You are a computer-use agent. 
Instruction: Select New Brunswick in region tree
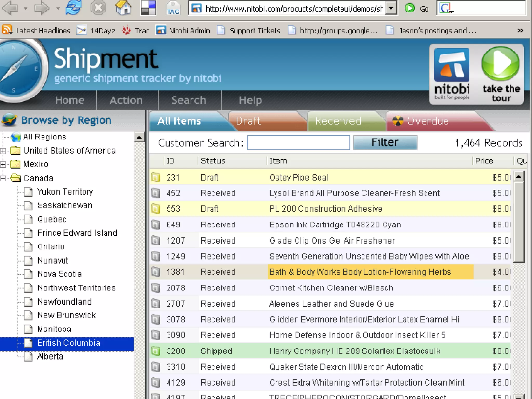click(66, 315)
